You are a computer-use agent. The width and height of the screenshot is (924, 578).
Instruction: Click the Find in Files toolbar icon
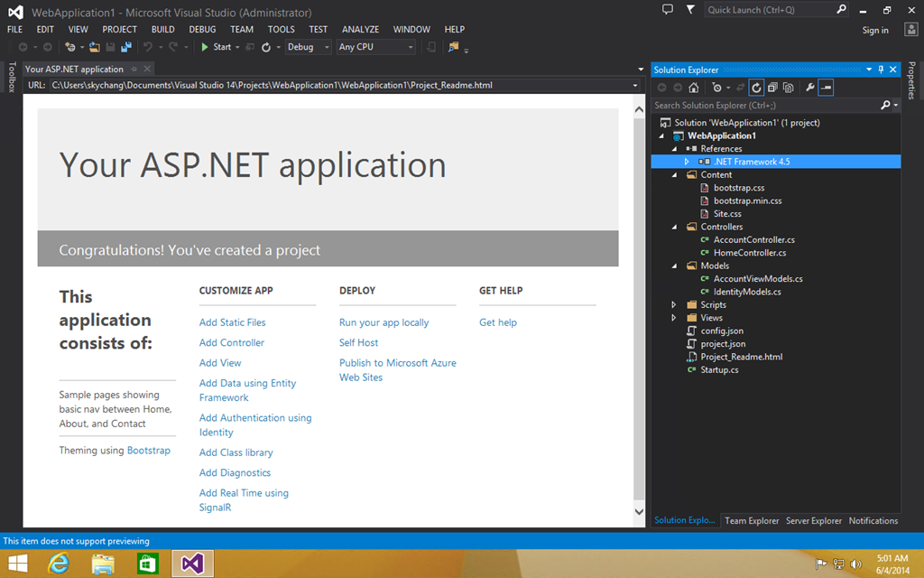pyautogui.click(x=453, y=47)
